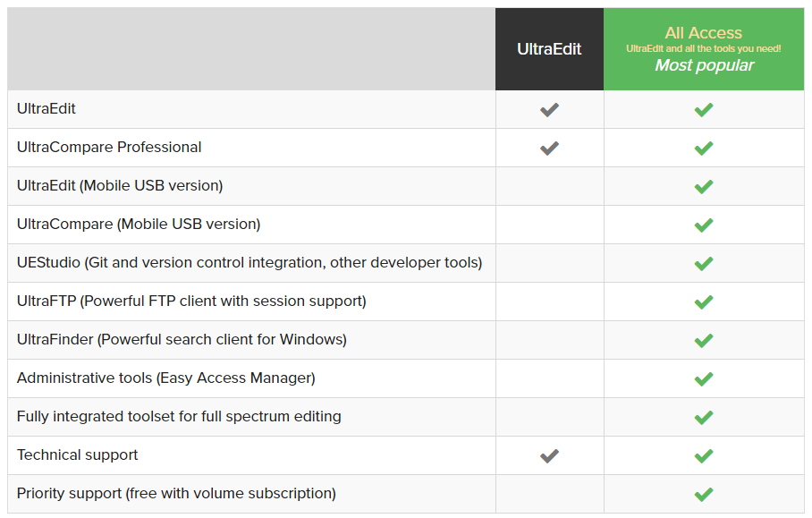The height and width of the screenshot is (518, 812).
Task: Click Fully integrated toolset feature text
Action: tap(179, 417)
